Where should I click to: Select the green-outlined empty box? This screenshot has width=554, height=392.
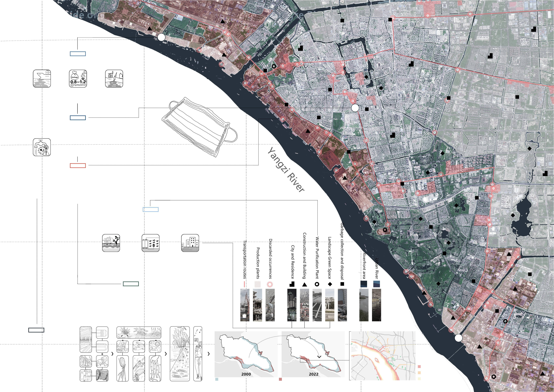131,284
